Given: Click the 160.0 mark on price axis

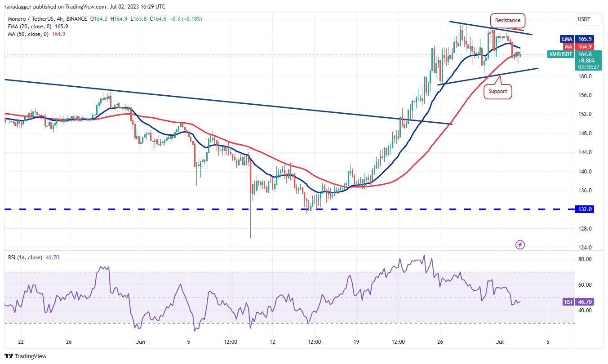Looking at the screenshot, I should (585, 76).
